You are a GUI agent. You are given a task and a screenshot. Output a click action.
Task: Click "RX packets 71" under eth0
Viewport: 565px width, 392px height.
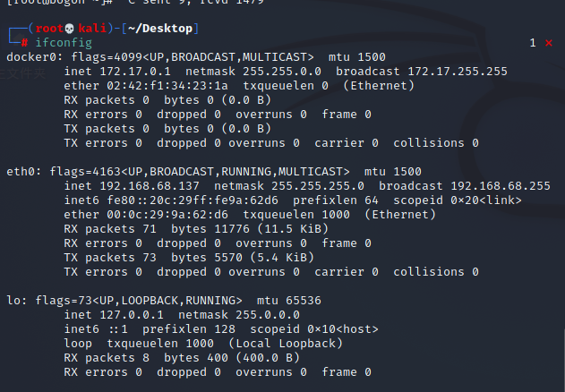pyautogui.click(x=110, y=229)
